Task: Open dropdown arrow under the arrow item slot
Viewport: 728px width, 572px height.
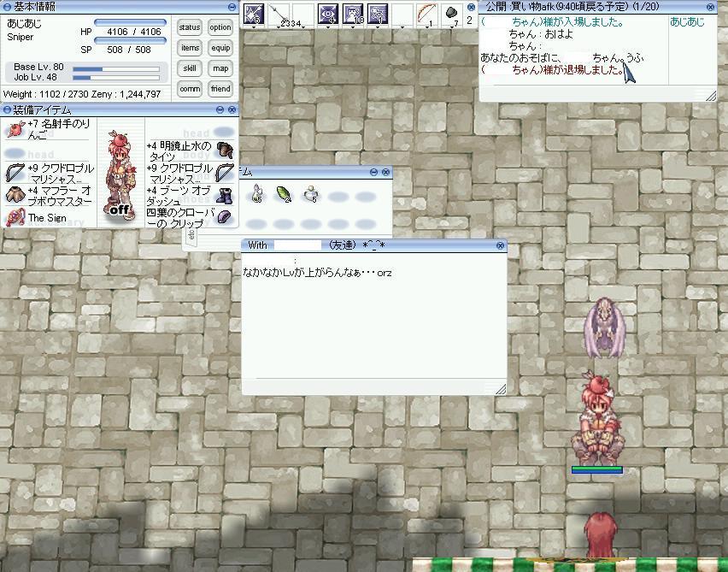Action: point(279,27)
